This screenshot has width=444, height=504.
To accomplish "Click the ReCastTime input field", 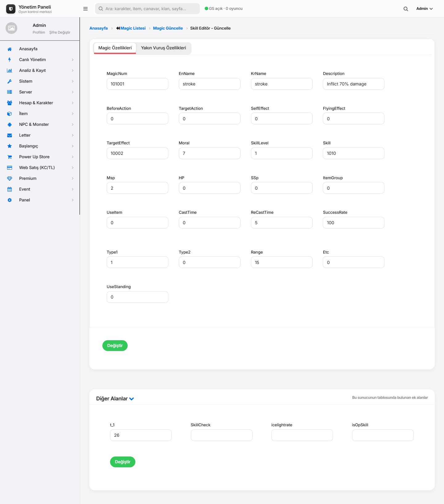I will [282, 223].
